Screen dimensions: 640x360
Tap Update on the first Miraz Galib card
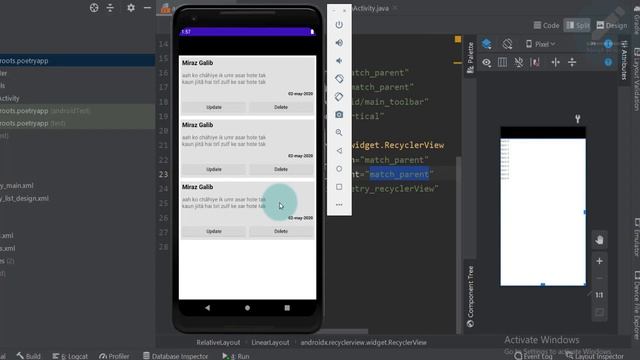tap(214, 107)
